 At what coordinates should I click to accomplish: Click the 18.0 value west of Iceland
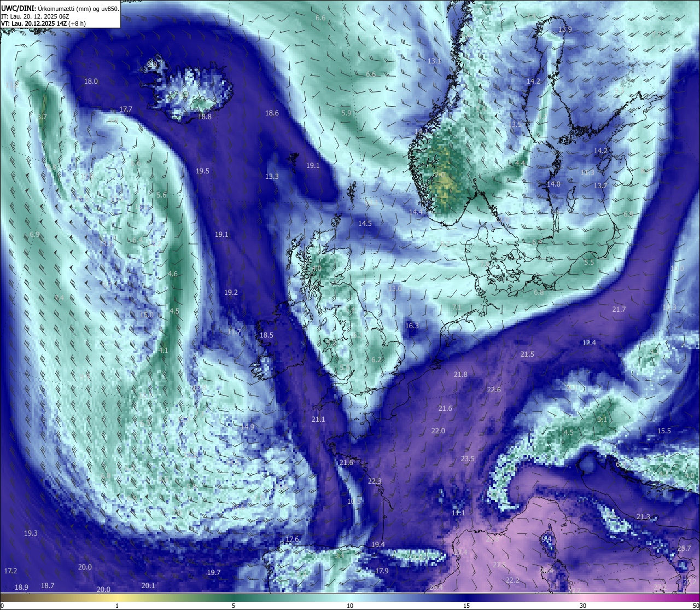pos(91,82)
